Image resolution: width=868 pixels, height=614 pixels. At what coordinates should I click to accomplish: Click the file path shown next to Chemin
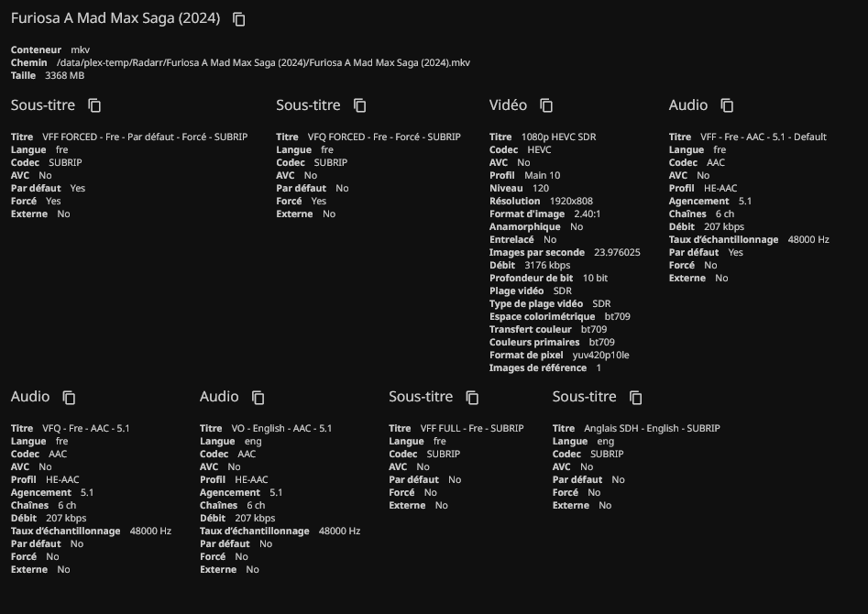click(263, 62)
